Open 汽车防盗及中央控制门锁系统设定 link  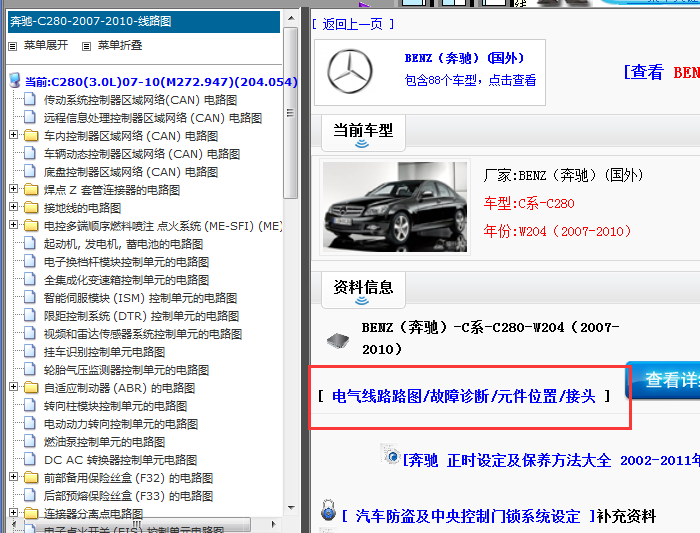(468, 516)
